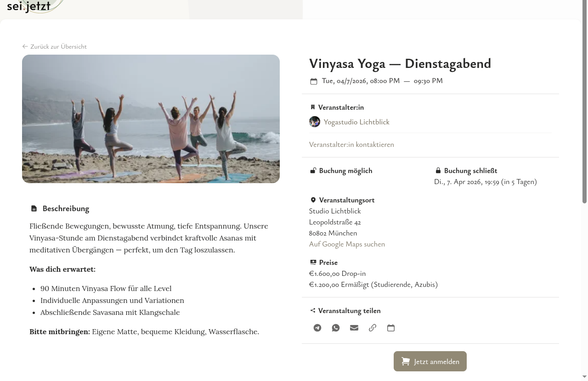
Task: Click the location pin next to Veranstaltungsort
Action: pyautogui.click(x=313, y=200)
